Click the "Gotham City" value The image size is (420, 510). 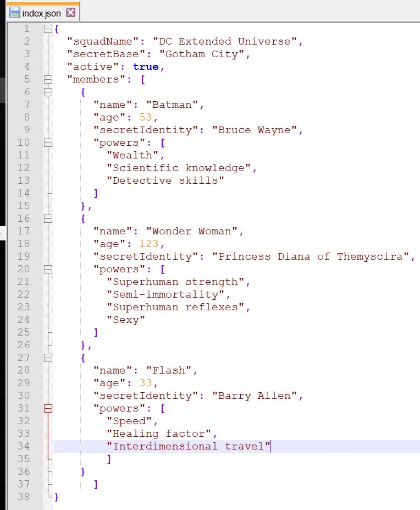(202, 54)
